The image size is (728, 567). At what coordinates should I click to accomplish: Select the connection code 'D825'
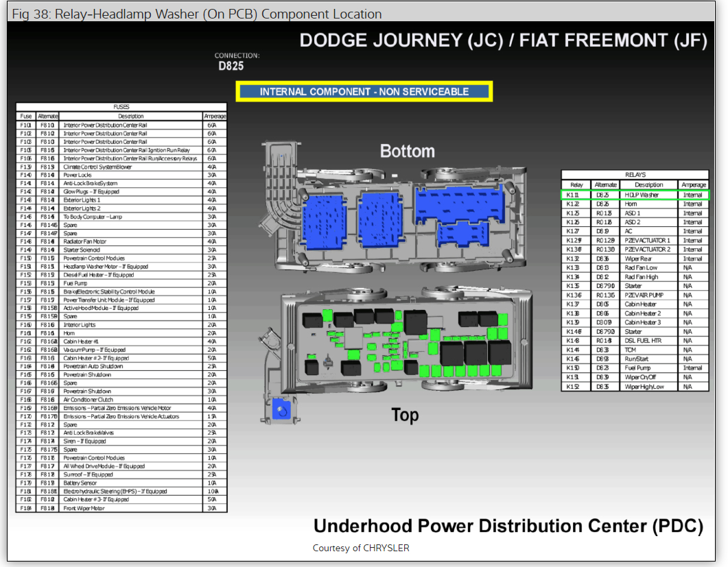231,66
